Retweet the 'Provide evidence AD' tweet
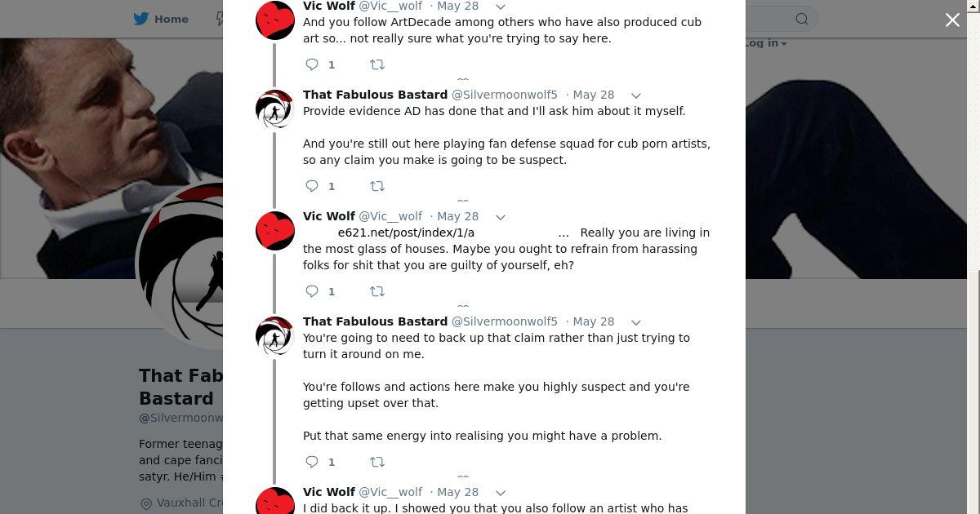The height and width of the screenshot is (514, 980). [x=377, y=186]
